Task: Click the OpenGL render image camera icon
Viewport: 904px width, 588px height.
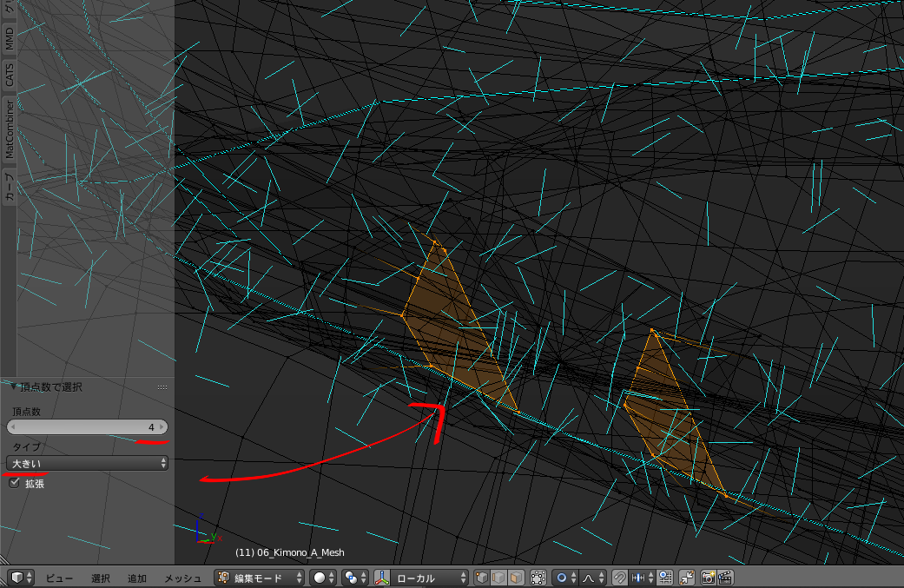Action: (708, 578)
